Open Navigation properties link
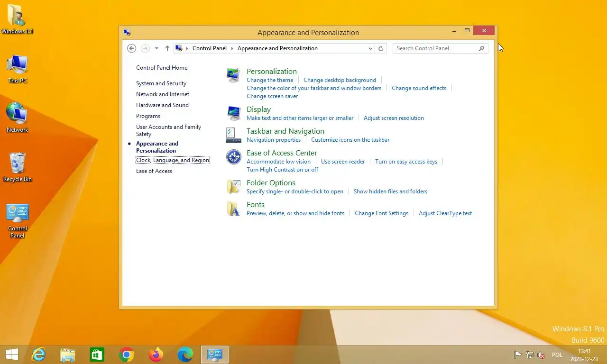This screenshot has height=364, width=607. [274, 140]
